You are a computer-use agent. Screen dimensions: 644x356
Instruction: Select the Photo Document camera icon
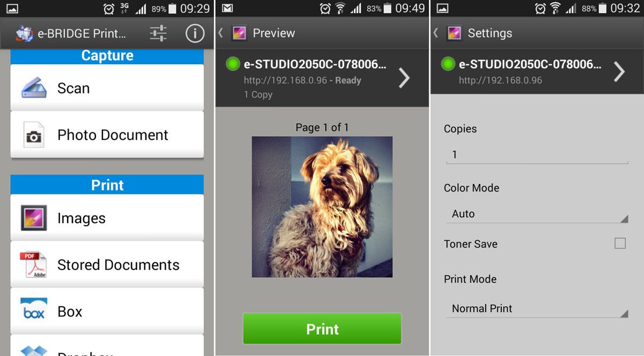(34, 135)
